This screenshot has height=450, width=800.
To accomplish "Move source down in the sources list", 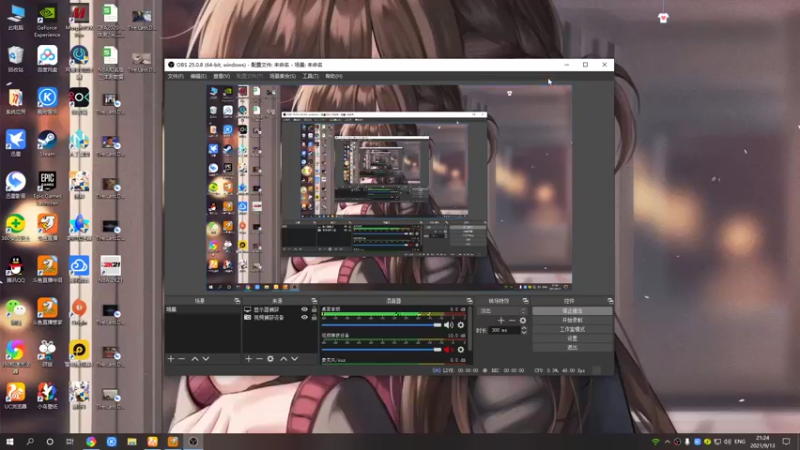I will [x=294, y=359].
